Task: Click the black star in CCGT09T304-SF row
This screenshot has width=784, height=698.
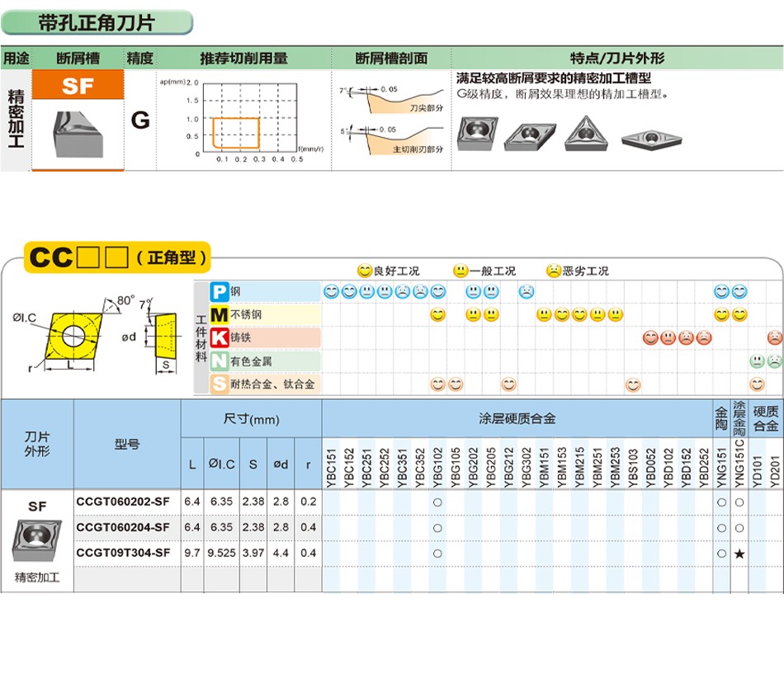Action: [x=739, y=554]
